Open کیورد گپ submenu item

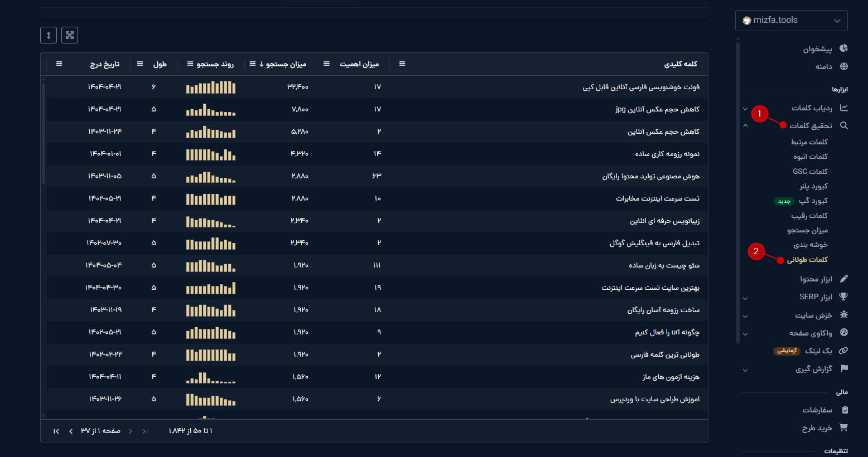click(813, 201)
